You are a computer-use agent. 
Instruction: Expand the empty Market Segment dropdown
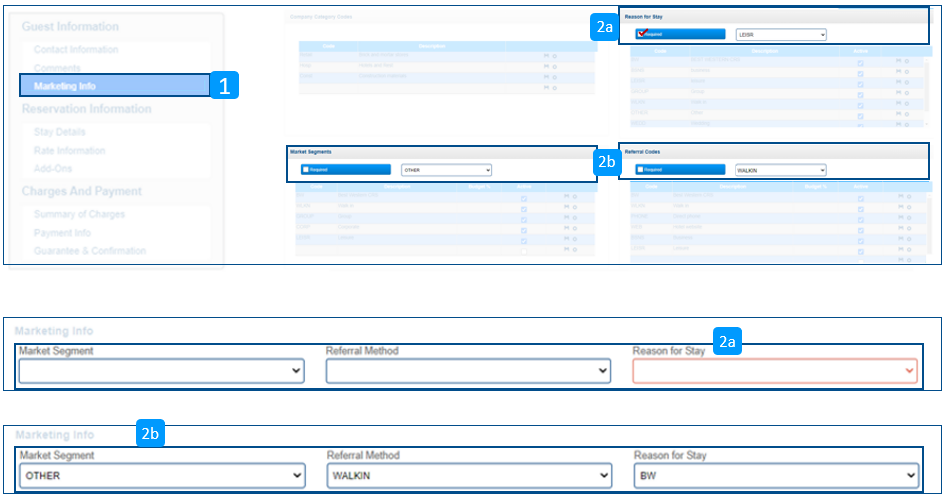tap(161, 371)
